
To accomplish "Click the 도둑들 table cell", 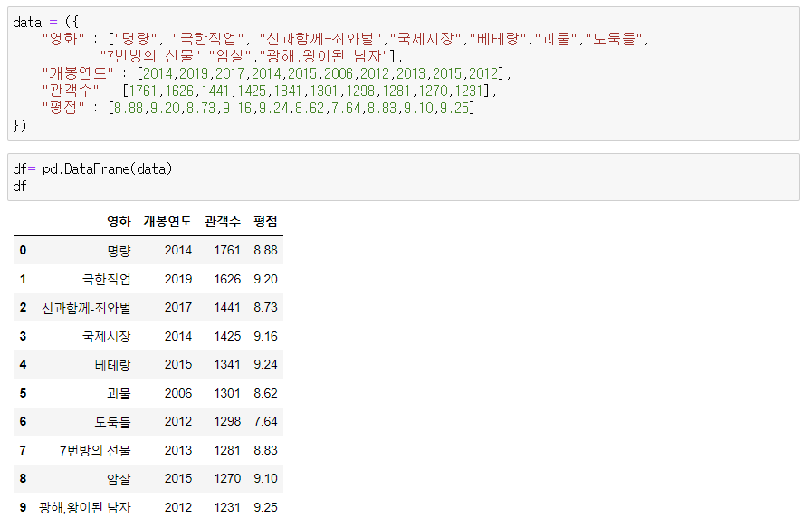I will point(113,422).
